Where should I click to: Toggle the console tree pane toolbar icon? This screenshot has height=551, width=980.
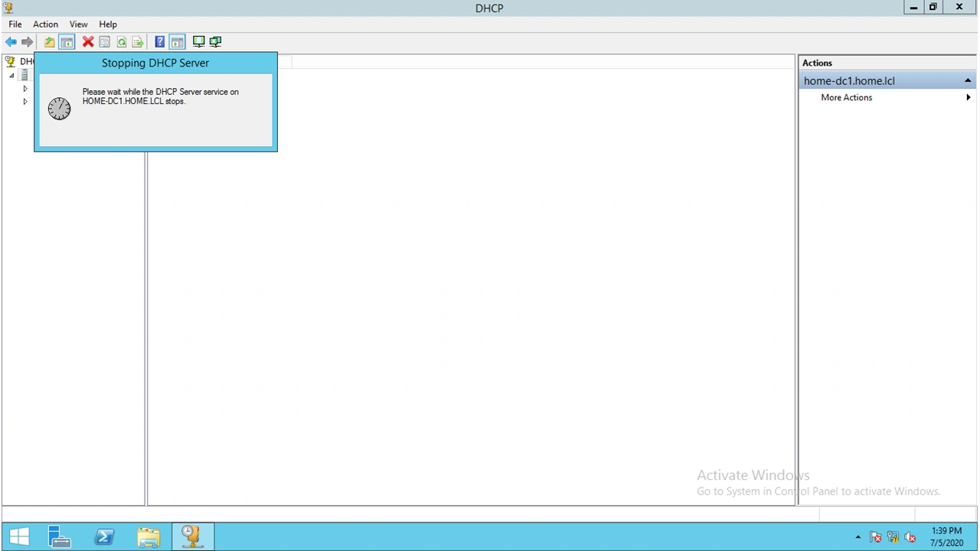67,42
